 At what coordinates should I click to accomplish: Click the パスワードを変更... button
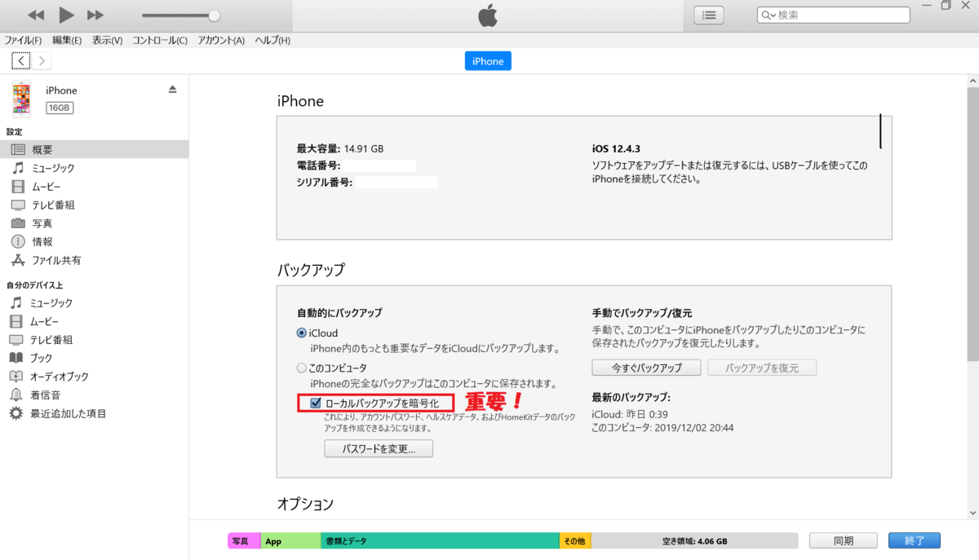coord(379,448)
